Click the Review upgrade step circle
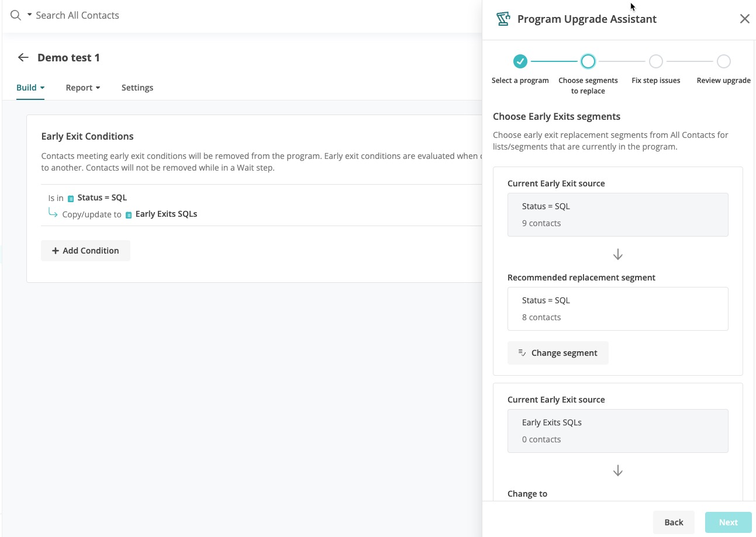This screenshot has width=756, height=537. click(724, 61)
